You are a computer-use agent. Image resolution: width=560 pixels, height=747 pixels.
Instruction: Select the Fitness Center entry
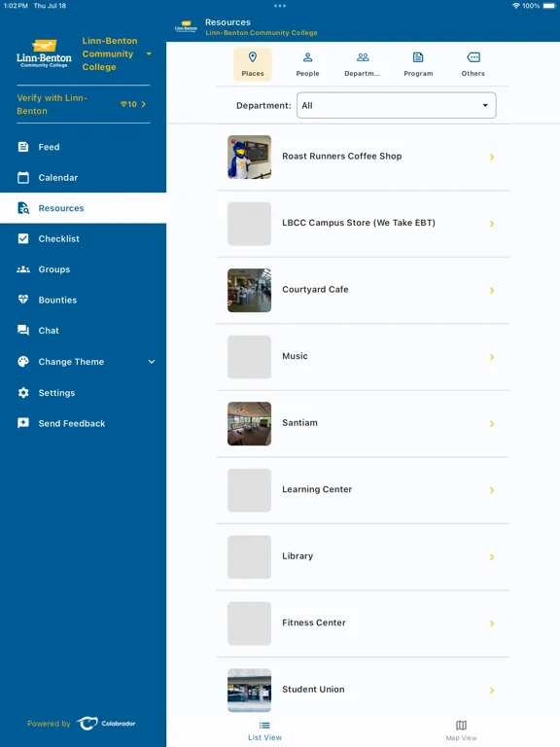click(363, 623)
